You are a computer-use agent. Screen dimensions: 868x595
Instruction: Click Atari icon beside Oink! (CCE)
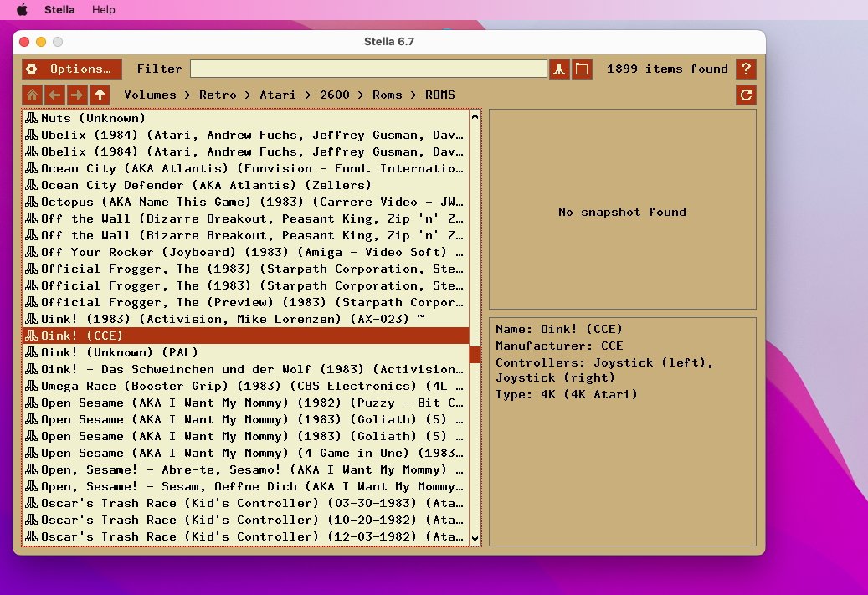point(32,336)
